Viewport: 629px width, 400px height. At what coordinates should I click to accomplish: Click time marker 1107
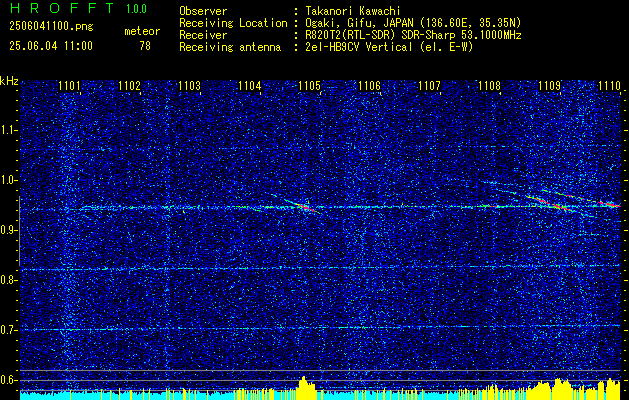pyautogui.click(x=429, y=85)
